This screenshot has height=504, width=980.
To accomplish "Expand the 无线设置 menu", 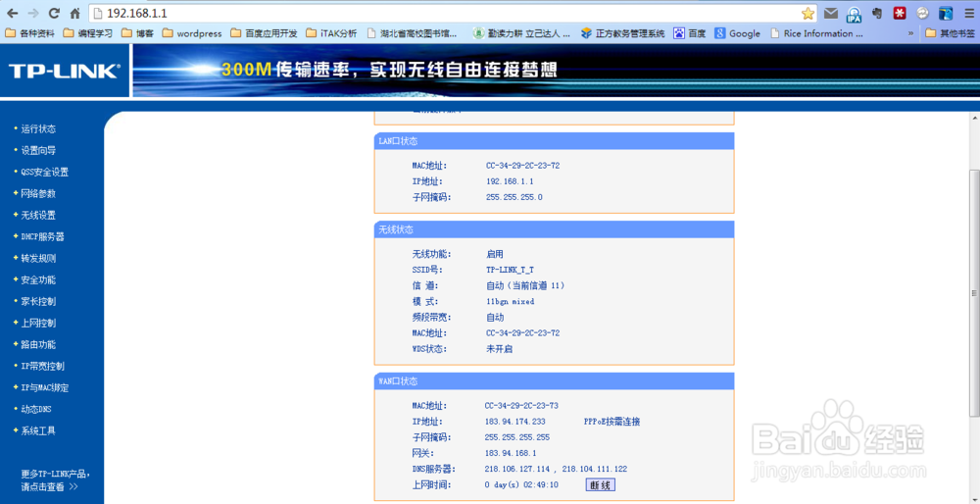I will click(38, 215).
